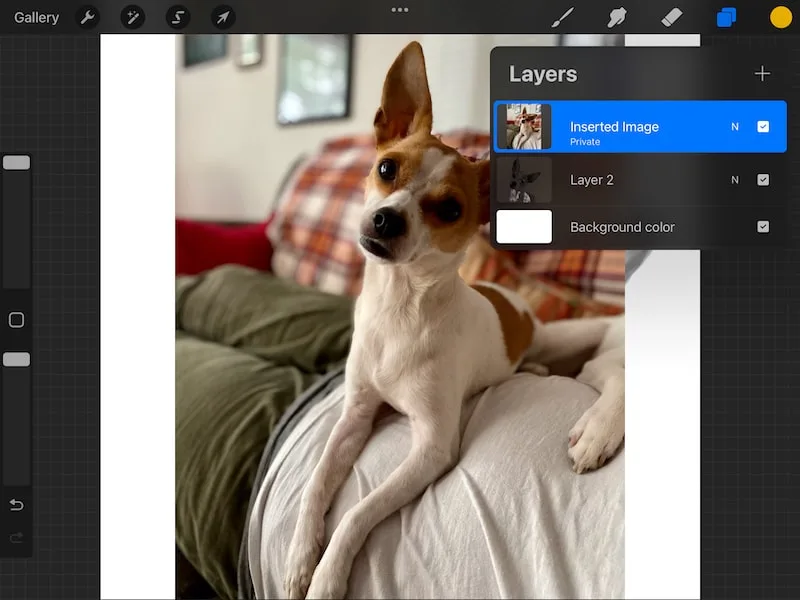The height and width of the screenshot is (600, 800).
Task: Select the Inserted Image layer
Action: point(640,127)
